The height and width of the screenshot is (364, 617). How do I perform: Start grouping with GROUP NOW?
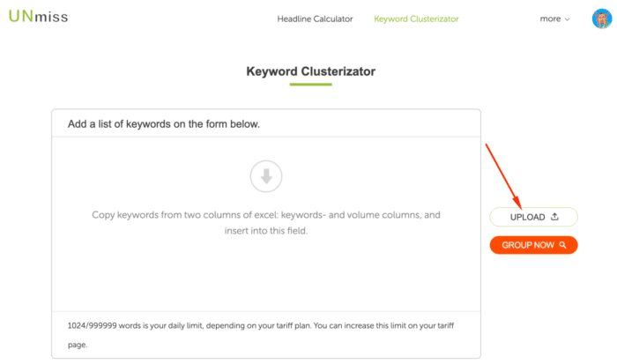click(x=533, y=245)
